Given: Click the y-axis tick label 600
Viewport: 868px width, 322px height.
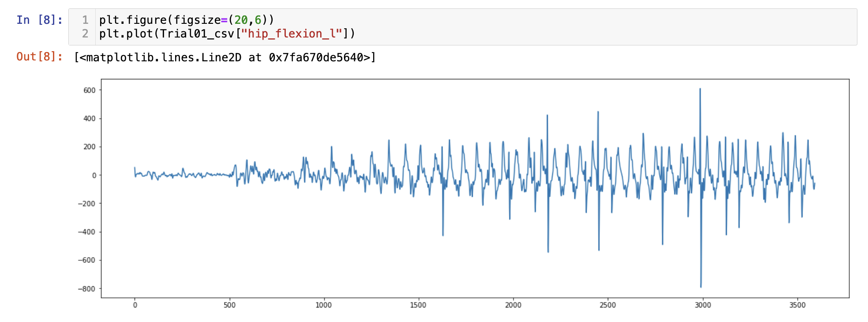Looking at the screenshot, I should [90, 90].
